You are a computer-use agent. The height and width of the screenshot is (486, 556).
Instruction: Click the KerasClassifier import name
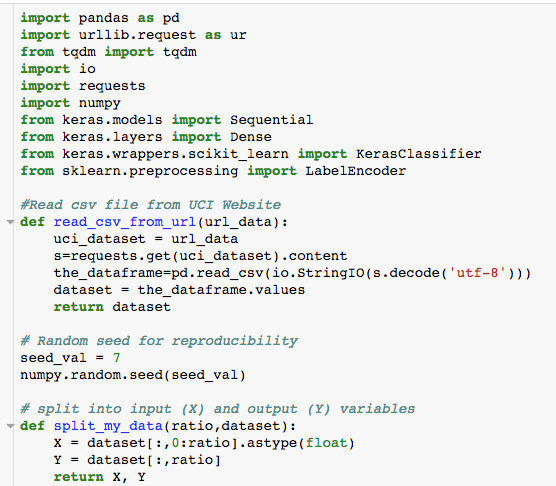[x=419, y=154]
